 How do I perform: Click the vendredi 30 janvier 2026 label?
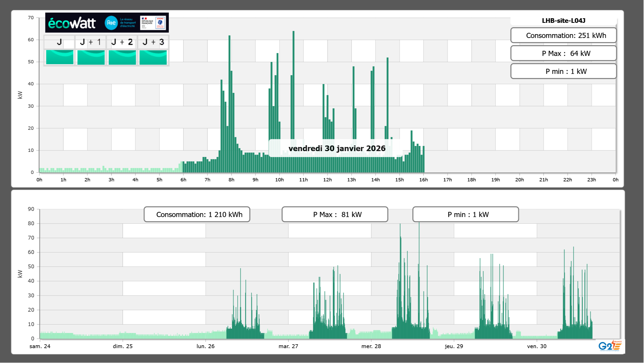(337, 148)
